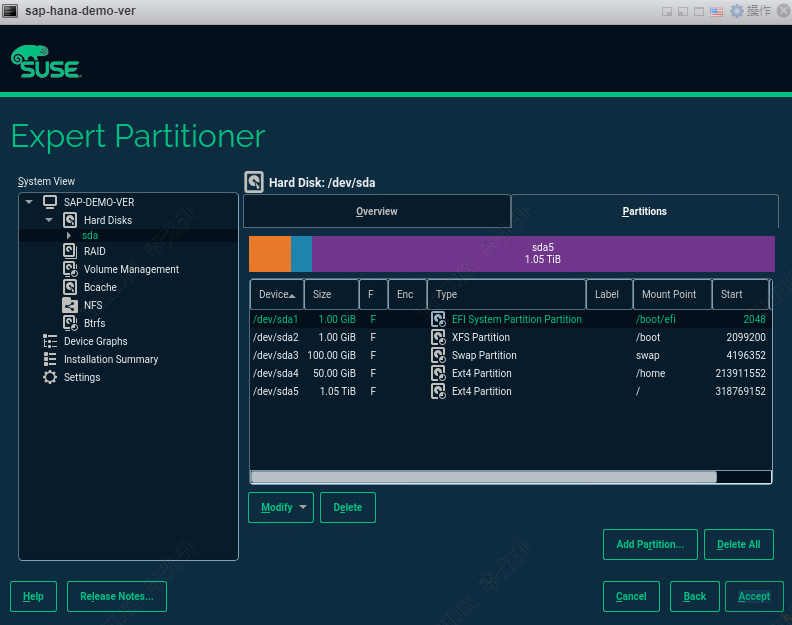Screen dimensions: 792x625
Task: Select Volume Management in the tree
Action: coord(131,269)
